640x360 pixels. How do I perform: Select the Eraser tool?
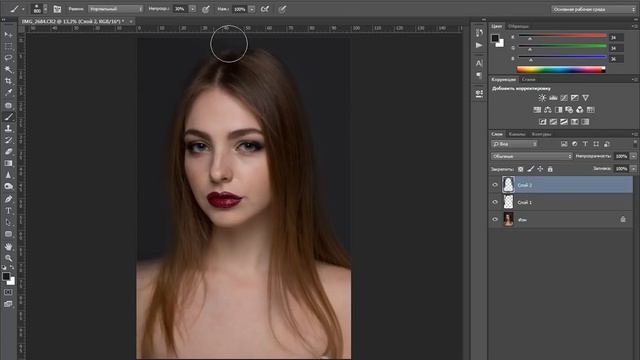click(x=8, y=152)
